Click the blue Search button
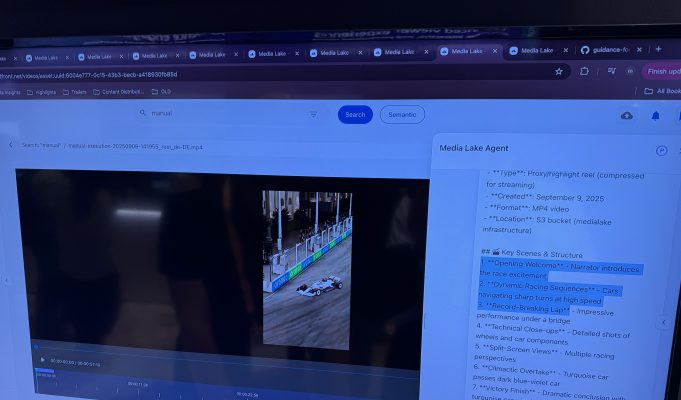Screen dimensions: 681x400 click(355, 115)
